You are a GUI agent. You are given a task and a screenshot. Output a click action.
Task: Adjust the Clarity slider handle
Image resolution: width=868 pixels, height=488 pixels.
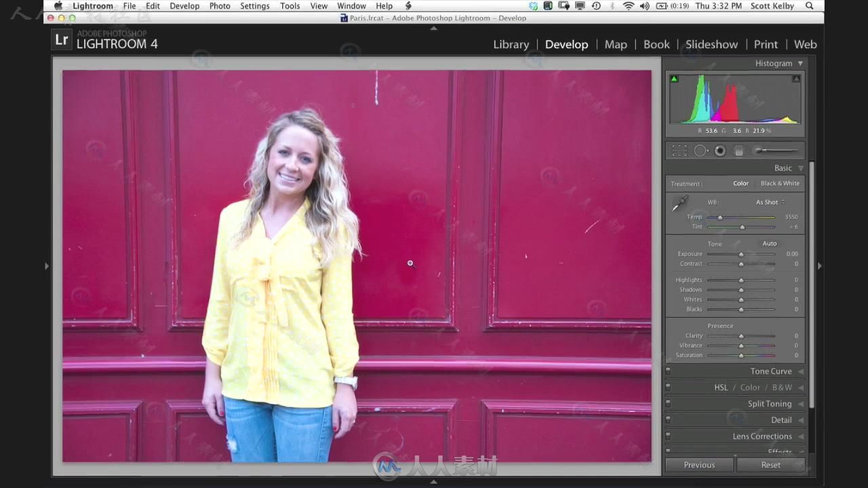click(x=741, y=336)
